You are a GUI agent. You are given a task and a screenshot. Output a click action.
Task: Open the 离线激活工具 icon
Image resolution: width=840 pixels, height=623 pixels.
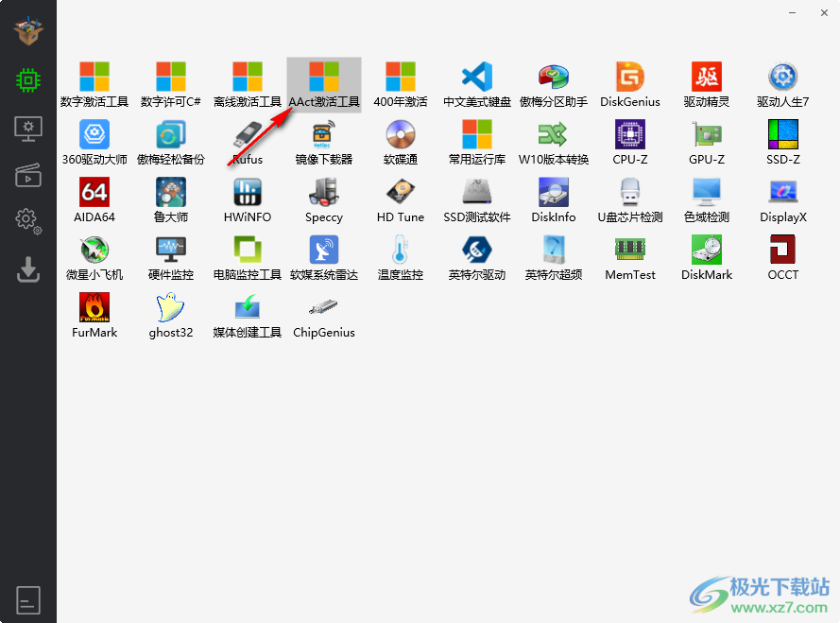(248, 85)
